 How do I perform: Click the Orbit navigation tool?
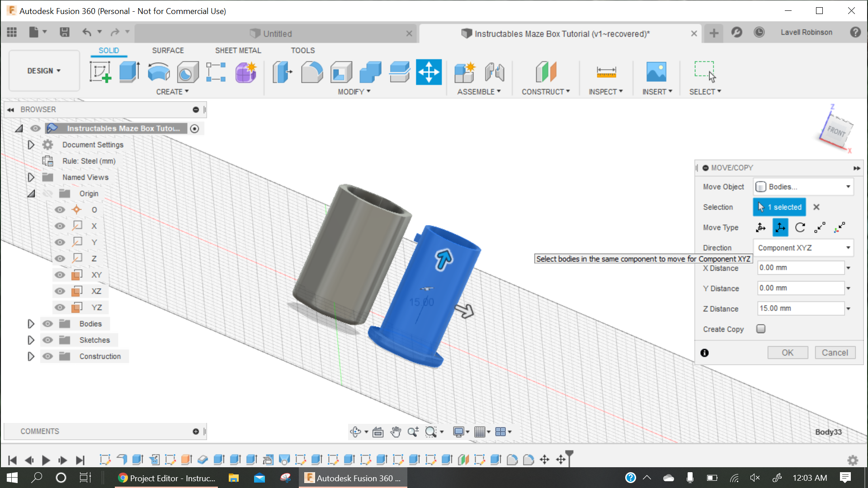[356, 432]
